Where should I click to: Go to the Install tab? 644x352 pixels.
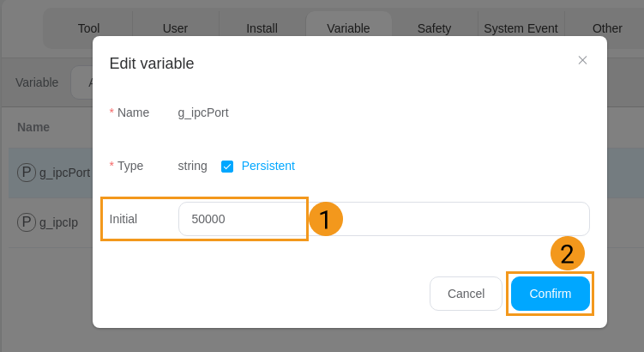262,28
